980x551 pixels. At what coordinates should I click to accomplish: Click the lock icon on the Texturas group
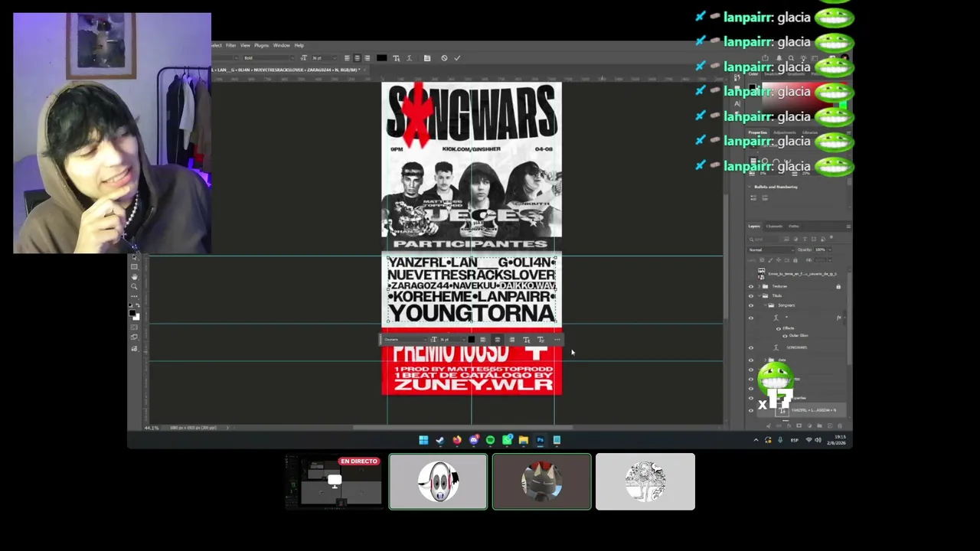pyautogui.click(x=838, y=287)
